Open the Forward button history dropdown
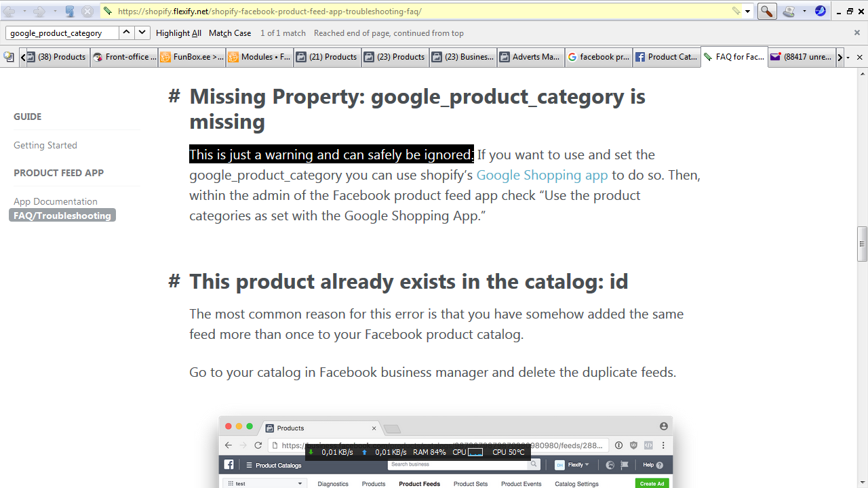Image resolution: width=868 pixels, height=488 pixels. click(x=54, y=12)
